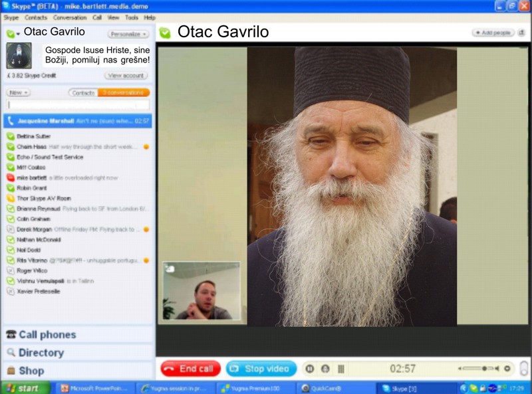532x394 pixels.
Task: Stop video during the call
Action: [x=261, y=369]
